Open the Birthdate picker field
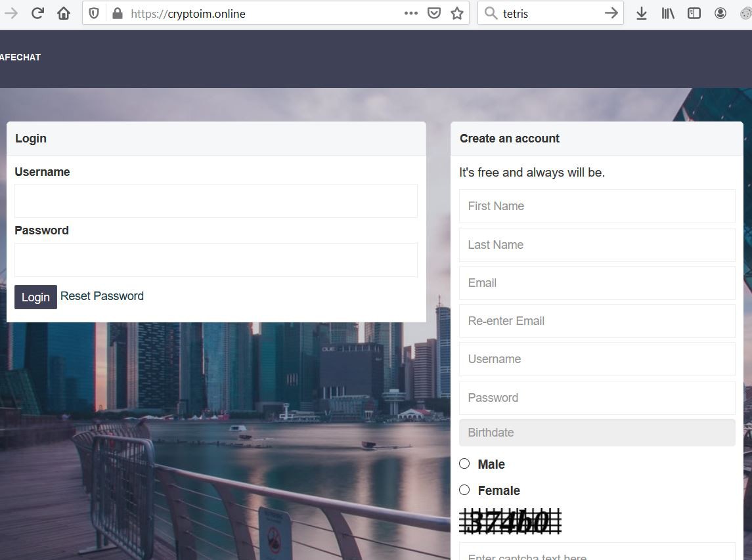Image resolution: width=752 pixels, height=560 pixels. (597, 433)
